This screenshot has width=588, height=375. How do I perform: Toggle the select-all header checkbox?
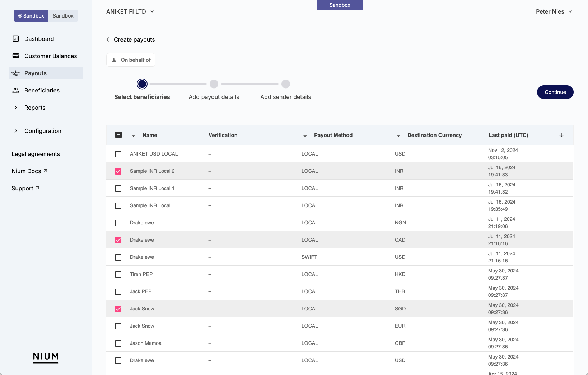[118, 135]
